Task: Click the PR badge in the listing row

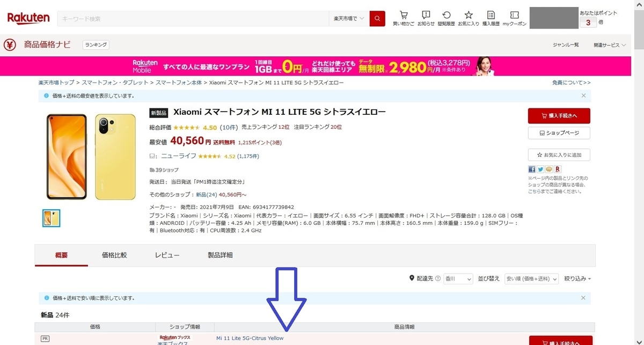Action: (x=46, y=339)
